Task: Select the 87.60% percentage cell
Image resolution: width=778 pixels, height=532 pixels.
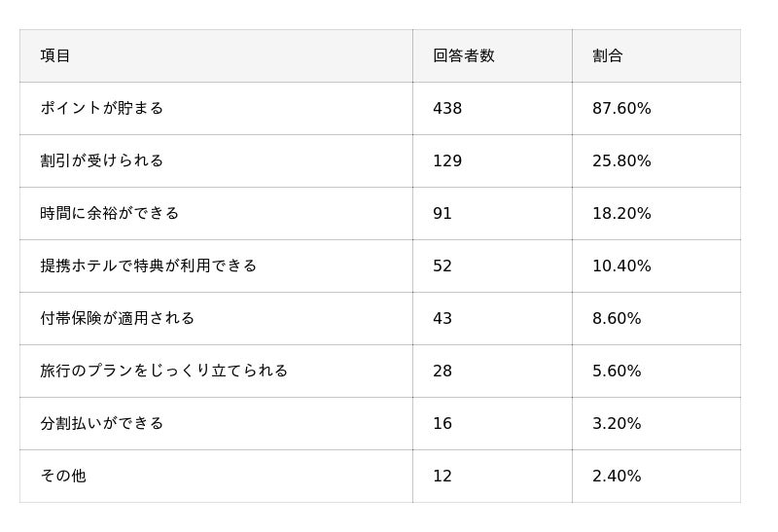Action: point(621,109)
